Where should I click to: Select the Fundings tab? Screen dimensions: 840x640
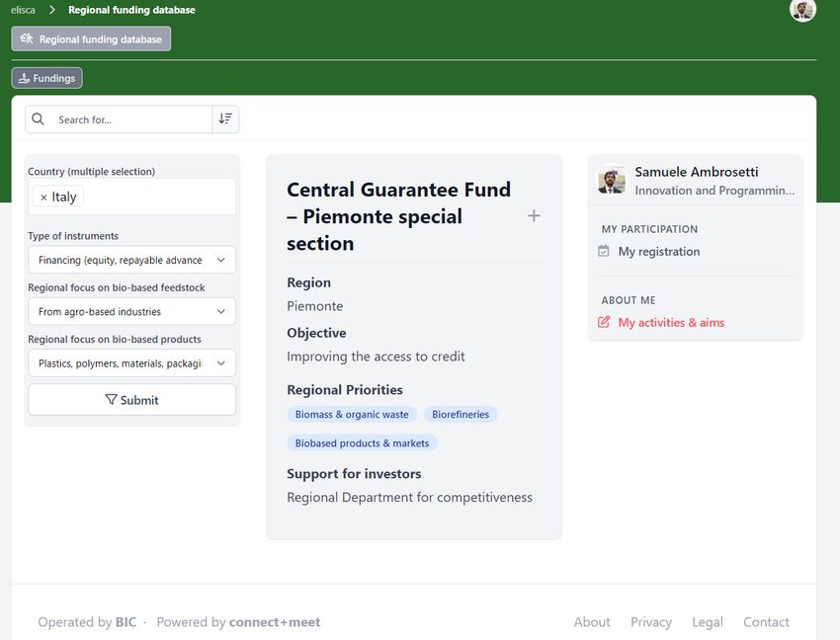coord(47,78)
